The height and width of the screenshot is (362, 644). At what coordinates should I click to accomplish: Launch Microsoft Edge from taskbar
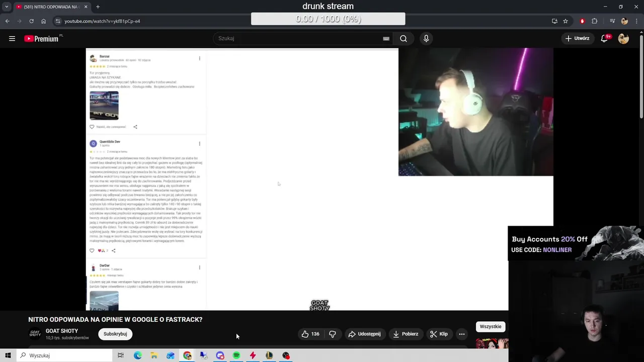[x=137, y=355]
